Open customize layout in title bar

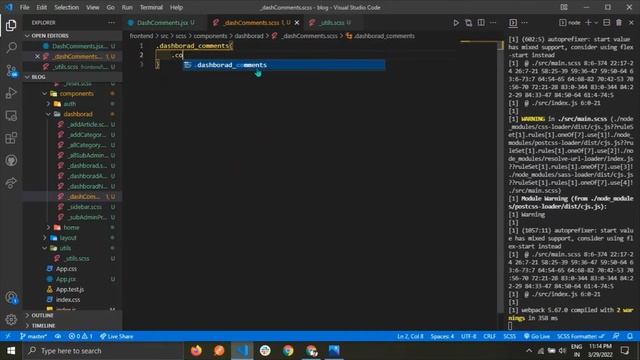coord(564,7)
